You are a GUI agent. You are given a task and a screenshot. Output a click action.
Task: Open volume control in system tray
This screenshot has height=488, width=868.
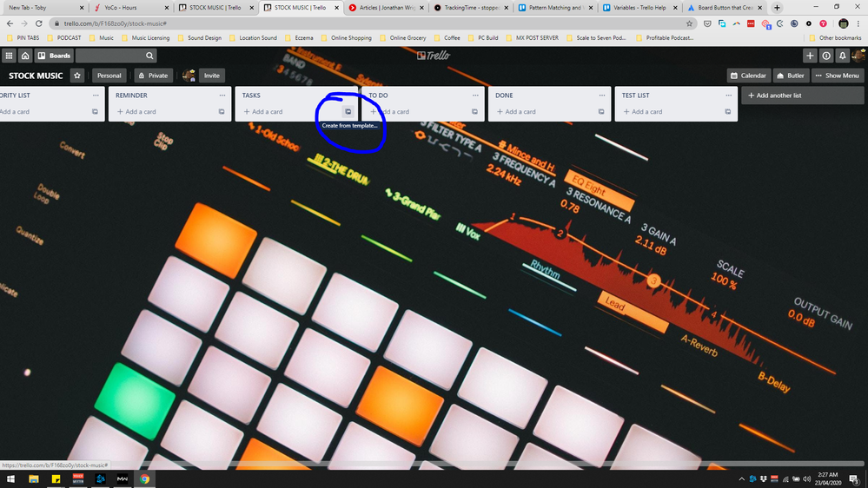click(806, 479)
